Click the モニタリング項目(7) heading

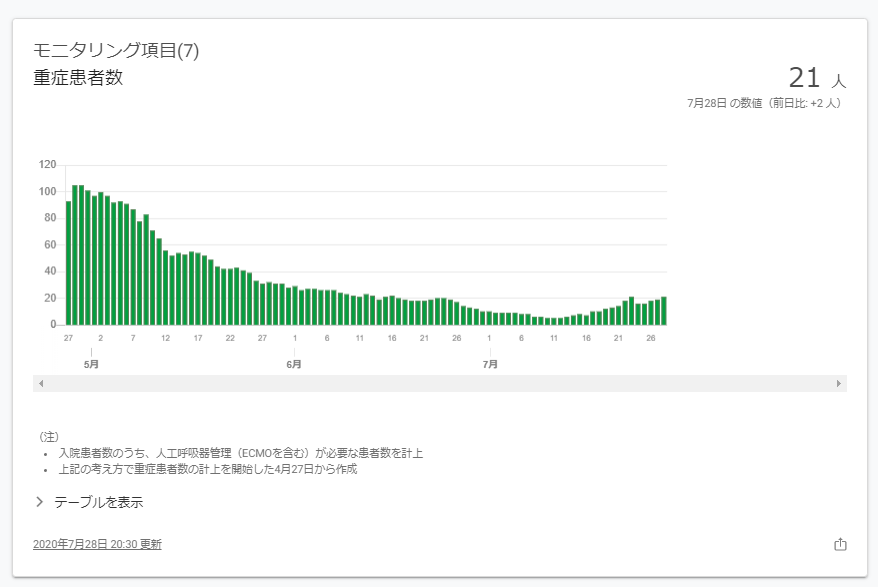point(116,50)
